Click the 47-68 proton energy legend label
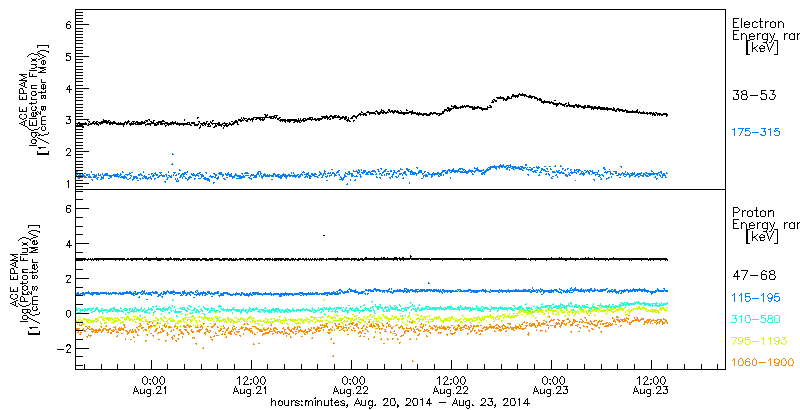Viewport: 800px width, 410px height. coord(754,276)
